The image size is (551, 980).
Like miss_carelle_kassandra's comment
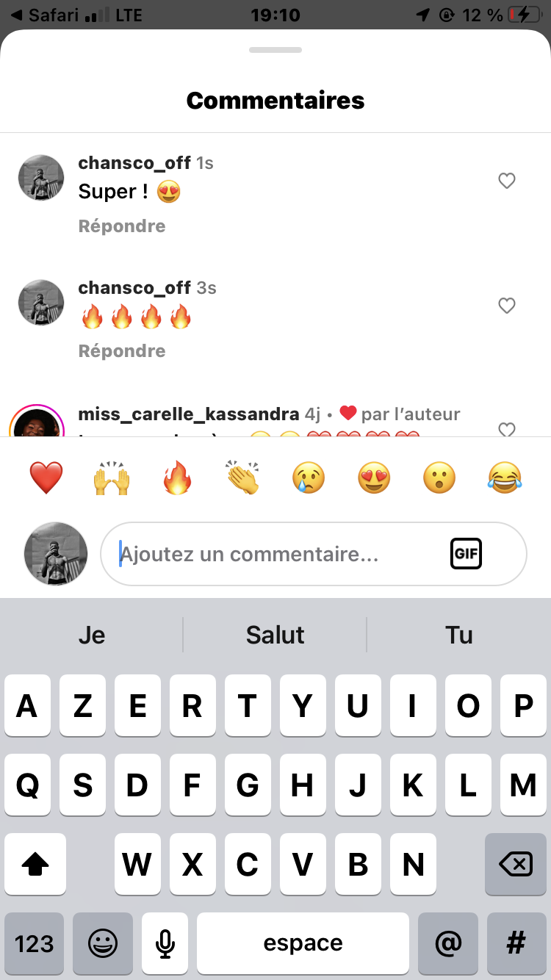[x=507, y=429]
